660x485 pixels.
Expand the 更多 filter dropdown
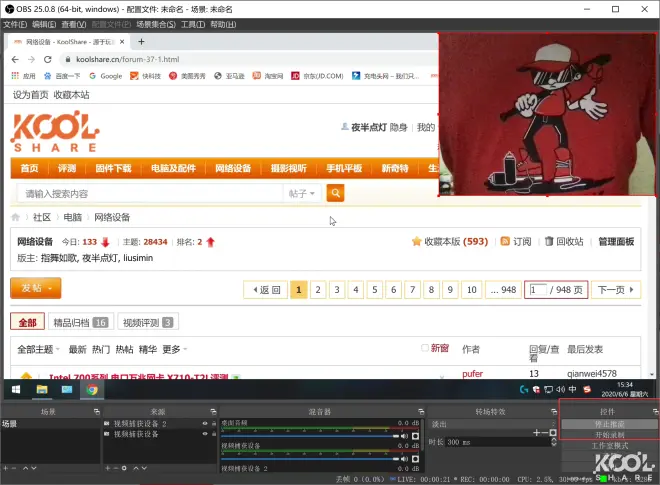[175, 349]
